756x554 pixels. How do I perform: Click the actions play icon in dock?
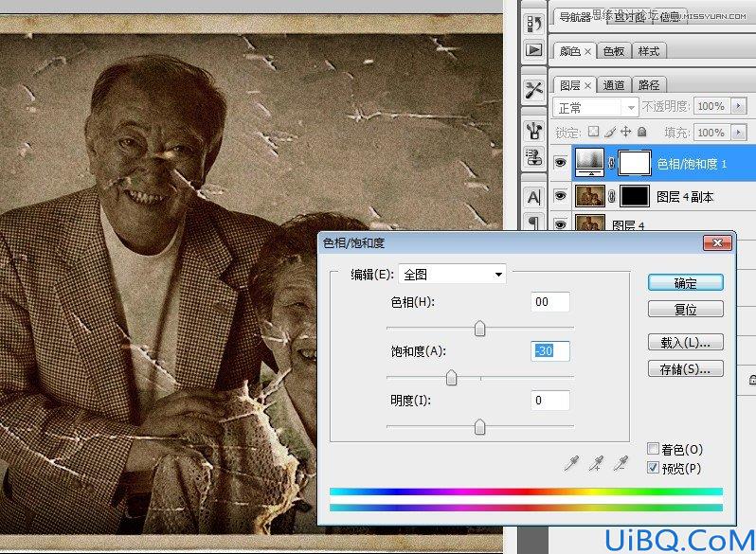(x=533, y=50)
